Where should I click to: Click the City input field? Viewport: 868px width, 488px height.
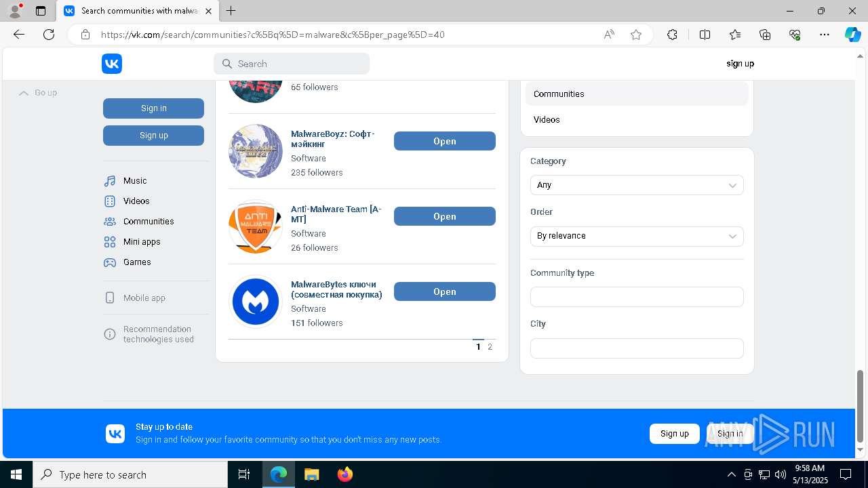(637, 348)
